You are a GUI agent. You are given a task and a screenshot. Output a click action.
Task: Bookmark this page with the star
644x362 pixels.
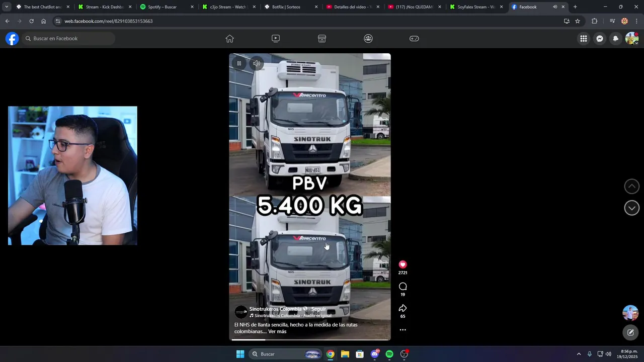click(578, 21)
